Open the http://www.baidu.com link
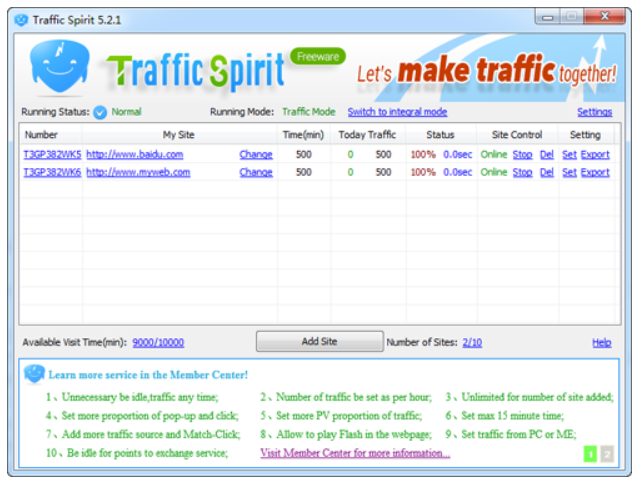This screenshot has width=642, height=484. (x=135, y=154)
